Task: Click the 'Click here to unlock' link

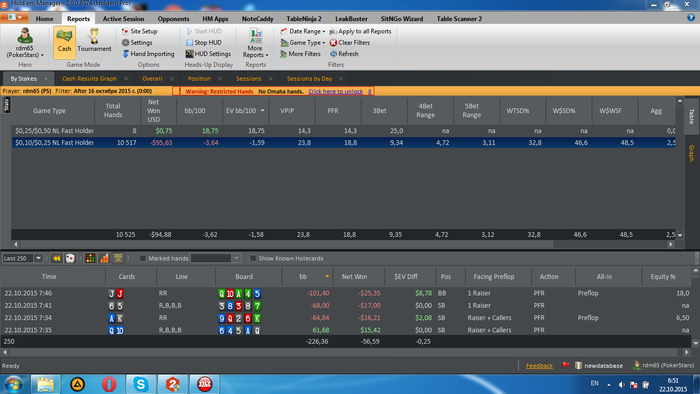Action: click(x=336, y=91)
